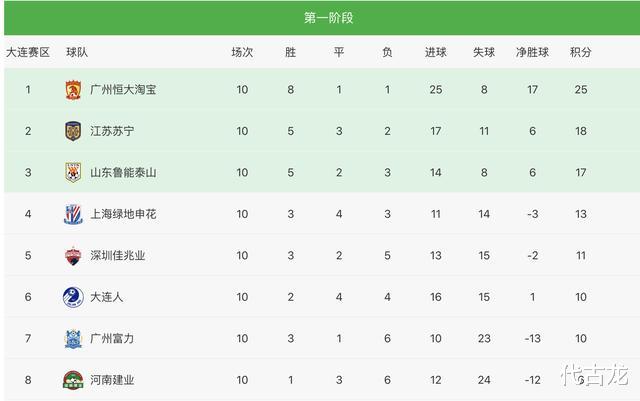Click the Shanghai Shenhua (上海绿地申花) logo
640x401 pixels.
coord(73,214)
